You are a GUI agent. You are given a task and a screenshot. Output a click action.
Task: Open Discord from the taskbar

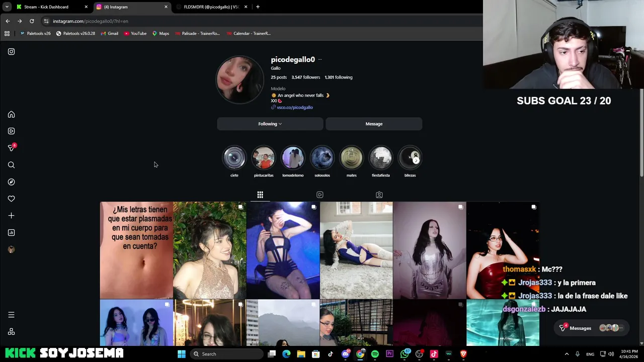(x=345, y=354)
